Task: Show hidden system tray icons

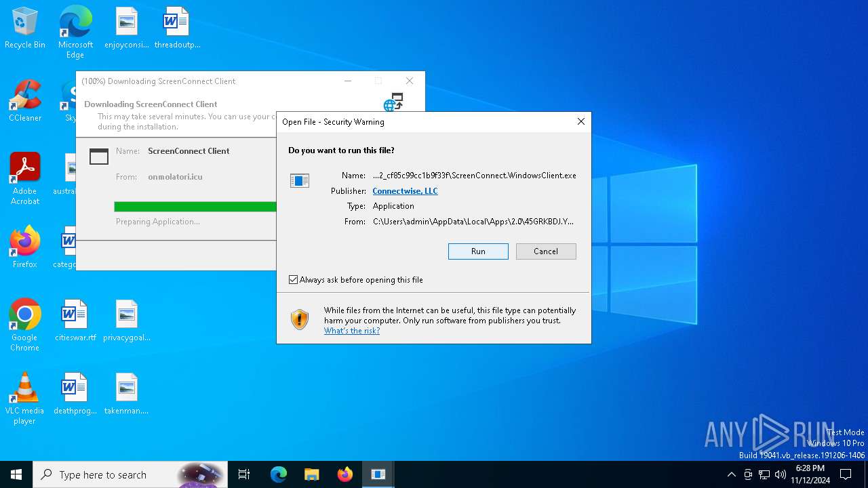Action: [x=731, y=474]
